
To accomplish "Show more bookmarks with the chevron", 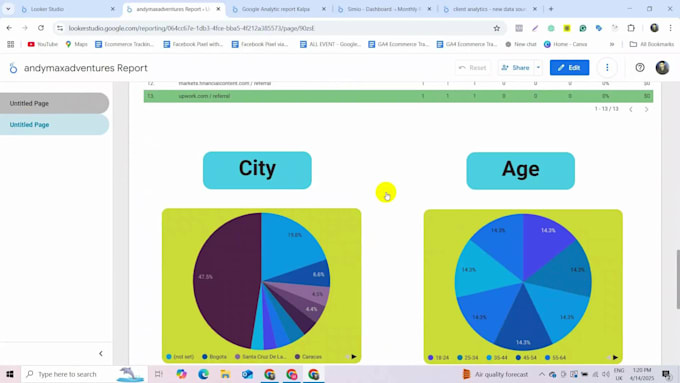I will pos(611,44).
